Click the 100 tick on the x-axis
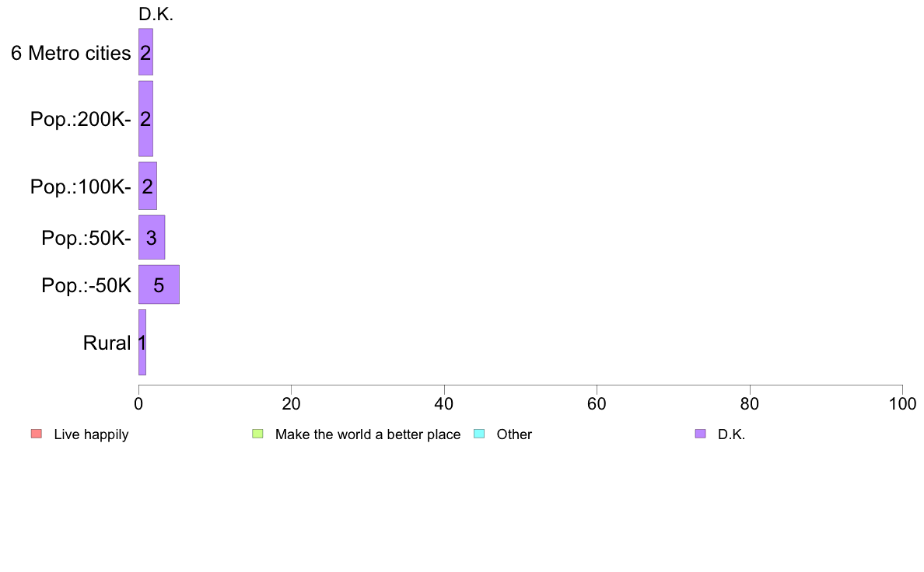 (902, 403)
